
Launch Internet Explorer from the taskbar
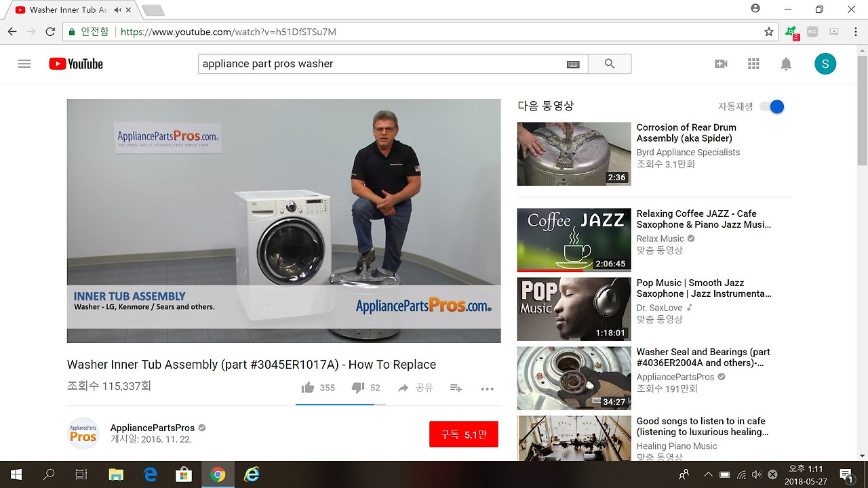pos(252,474)
